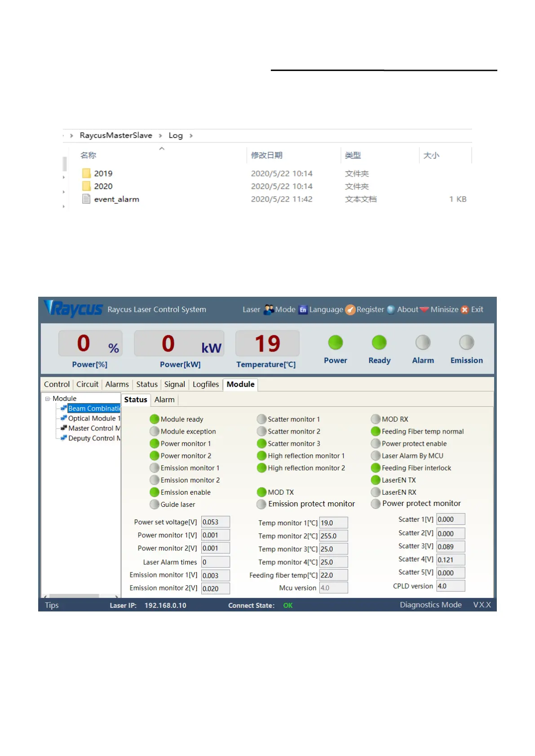Image resolution: width=535 pixels, height=756 pixels.
Task: Select the Status sub-tab in Module panel
Action: (x=136, y=400)
